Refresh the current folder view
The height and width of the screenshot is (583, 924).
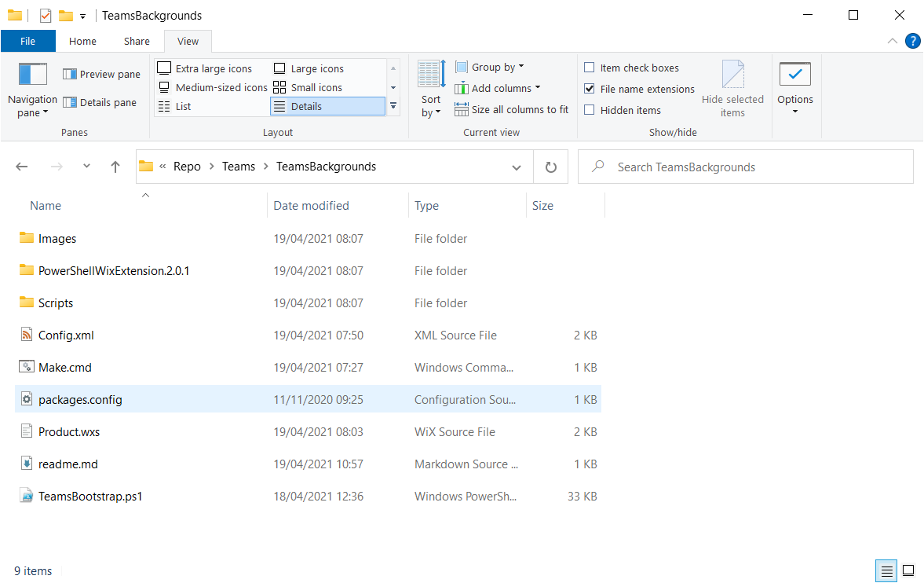click(x=550, y=167)
